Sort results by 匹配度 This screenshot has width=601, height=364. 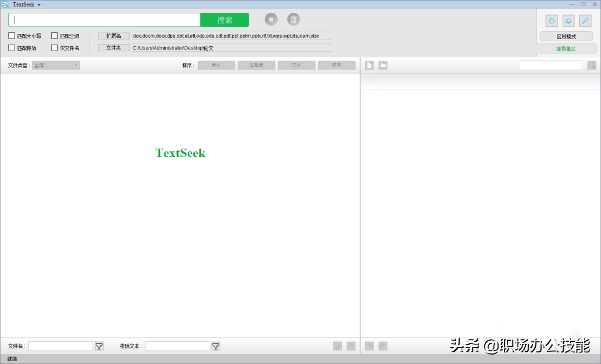tap(257, 65)
